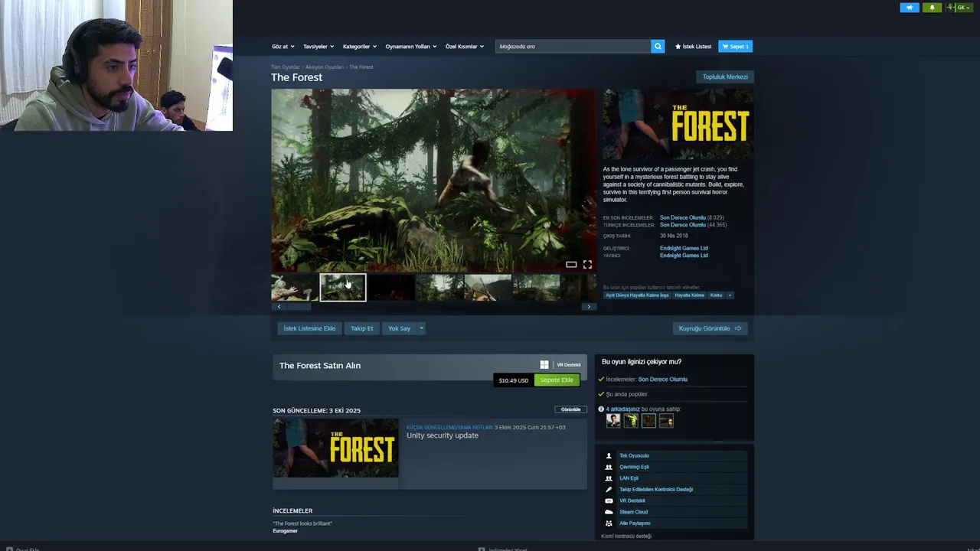
Task: Click the plus add tag button
Action: click(730, 295)
